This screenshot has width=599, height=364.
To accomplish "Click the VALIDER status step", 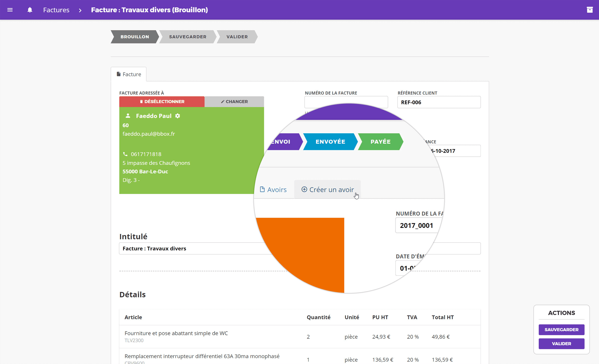I will 237,37.
